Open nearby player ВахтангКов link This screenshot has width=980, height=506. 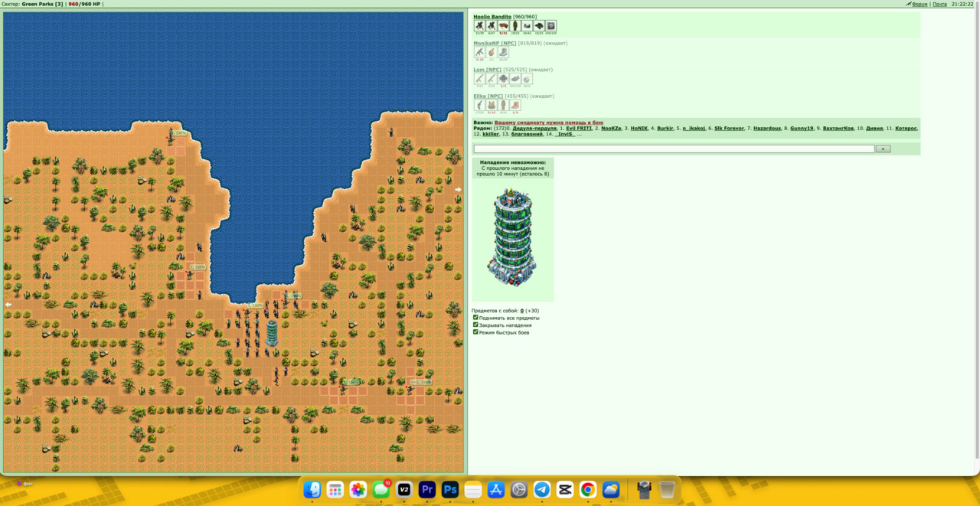click(x=838, y=129)
